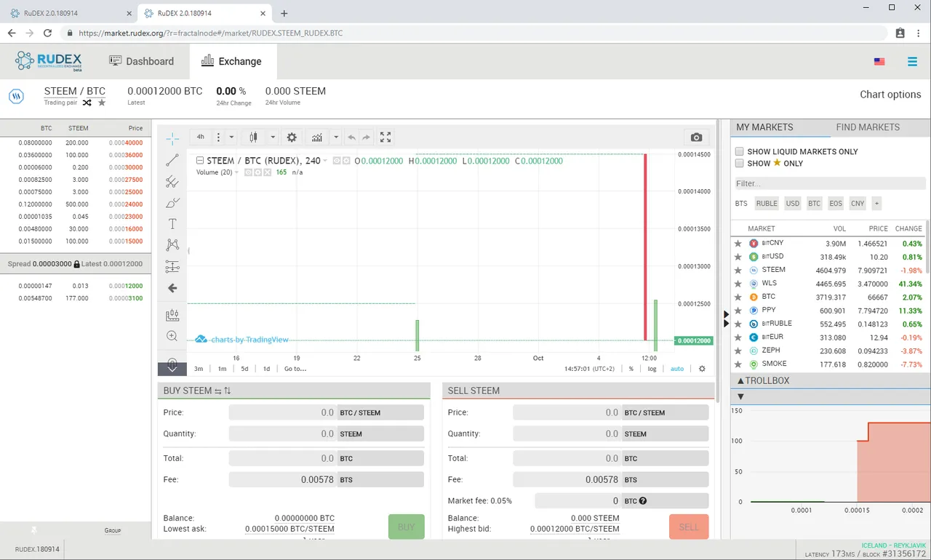This screenshot has height=560, width=931.
Task: Open chart properties gear icon
Action: pos(292,137)
